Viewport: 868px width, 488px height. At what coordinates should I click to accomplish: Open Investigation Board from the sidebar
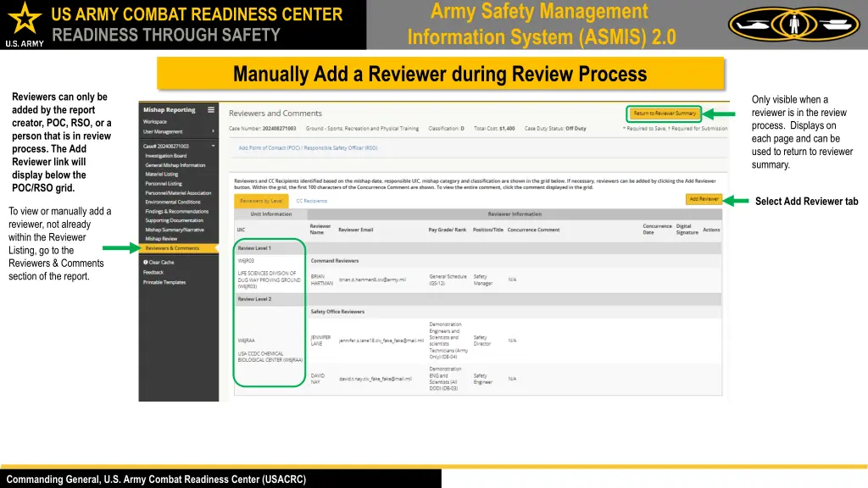(x=166, y=156)
